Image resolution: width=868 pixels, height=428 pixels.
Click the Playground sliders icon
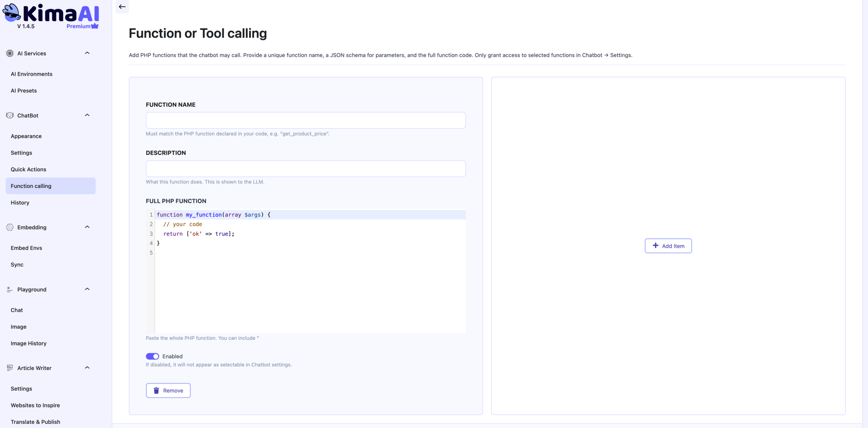pyautogui.click(x=9, y=289)
